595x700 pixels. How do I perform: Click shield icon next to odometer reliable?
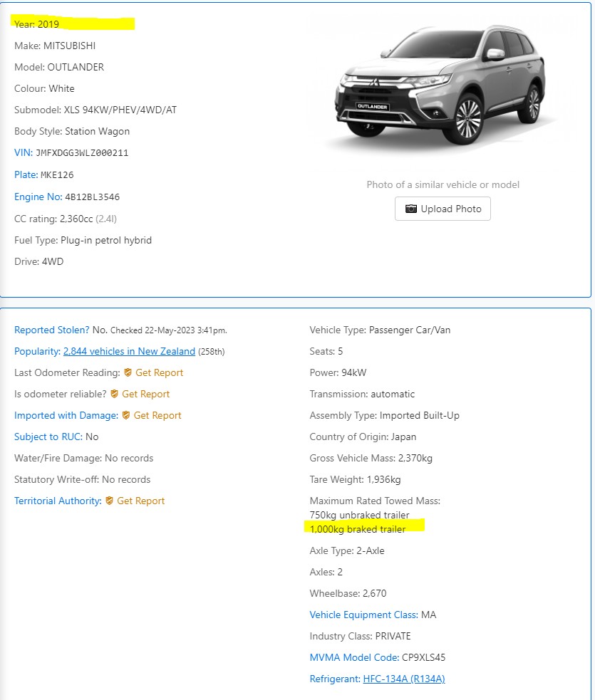coord(114,394)
